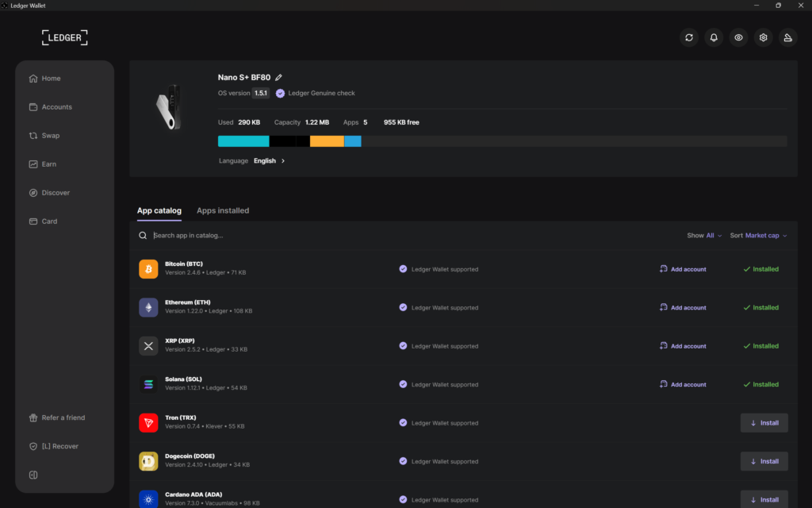Install the Dogecoin (DOGE) app

(x=764, y=461)
